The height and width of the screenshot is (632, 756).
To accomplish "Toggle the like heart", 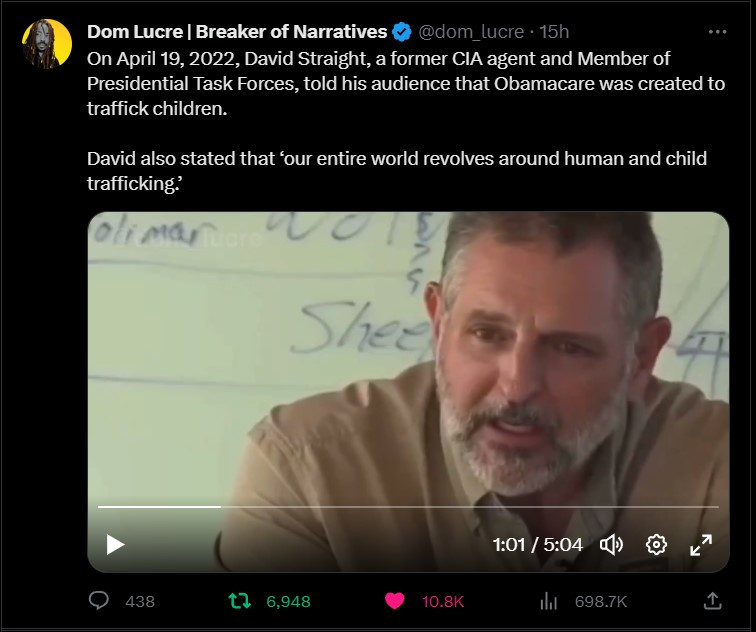I will point(395,601).
